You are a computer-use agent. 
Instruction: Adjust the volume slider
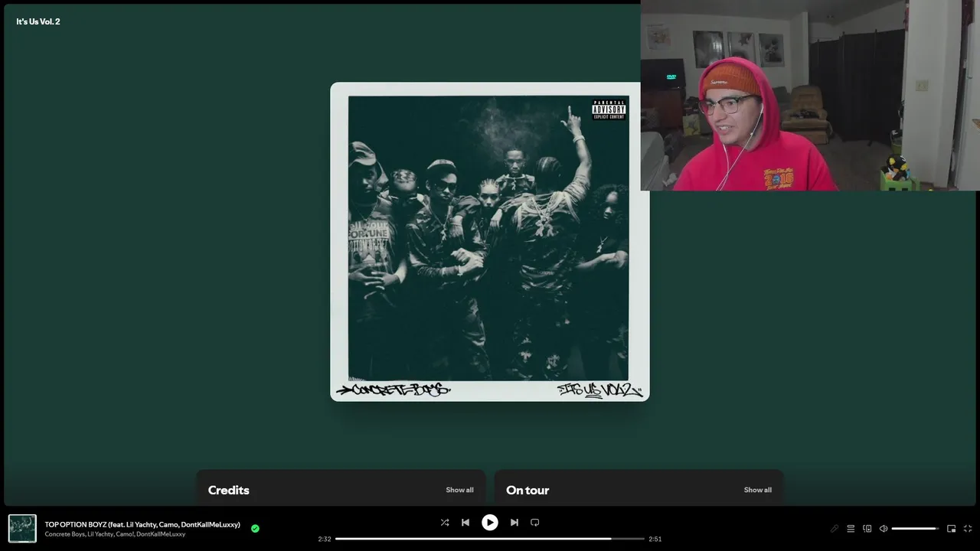pos(915,529)
